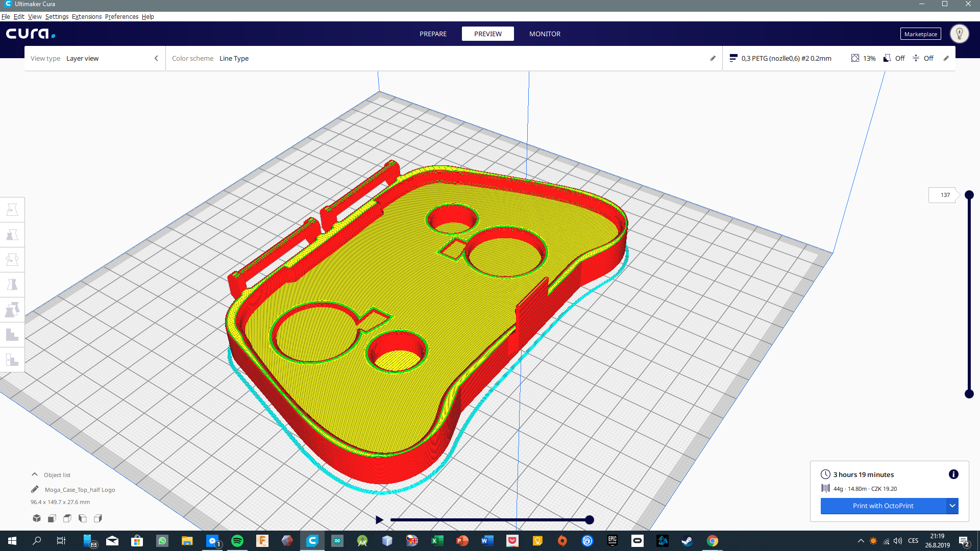The width and height of the screenshot is (980, 551).
Task: Open the Extensions menu
Action: click(x=87, y=16)
